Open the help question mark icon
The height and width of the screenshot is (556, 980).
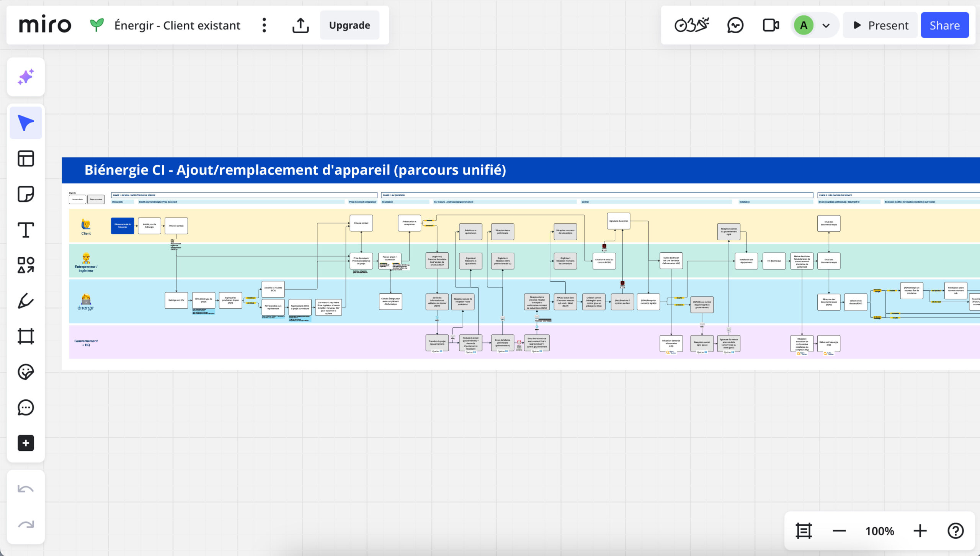(x=955, y=531)
